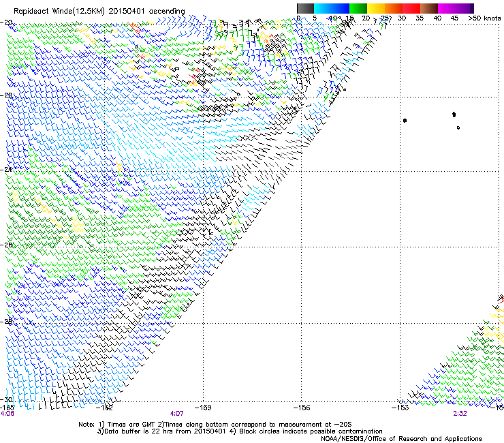Click the green 15-20 knots legend swatch

tap(358, 8)
